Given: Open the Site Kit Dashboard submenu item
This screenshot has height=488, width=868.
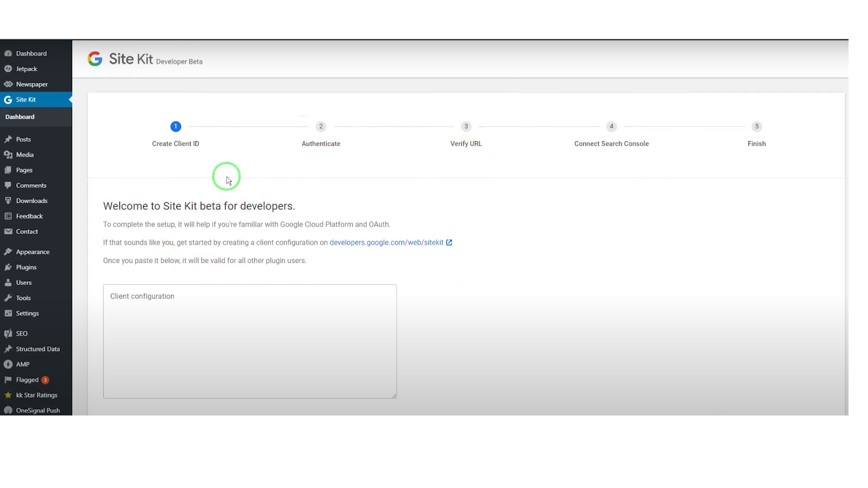Looking at the screenshot, I should click(x=20, y=117).
